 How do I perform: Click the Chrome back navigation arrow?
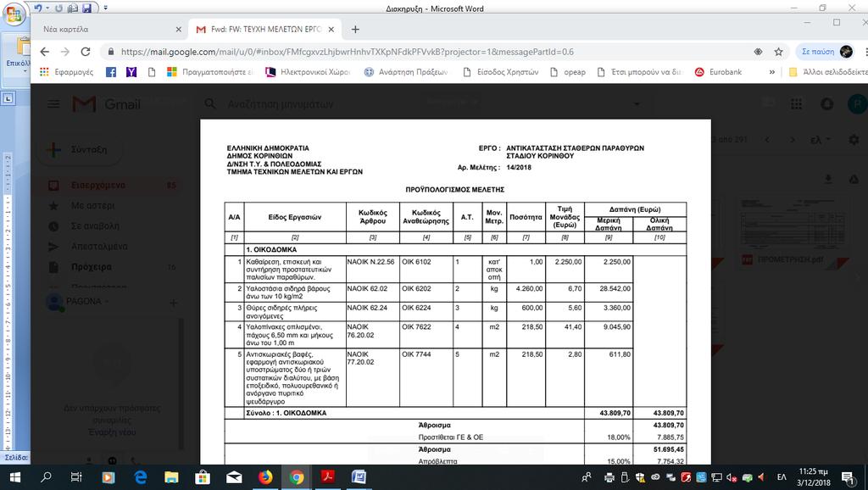[x=45, y=52]
